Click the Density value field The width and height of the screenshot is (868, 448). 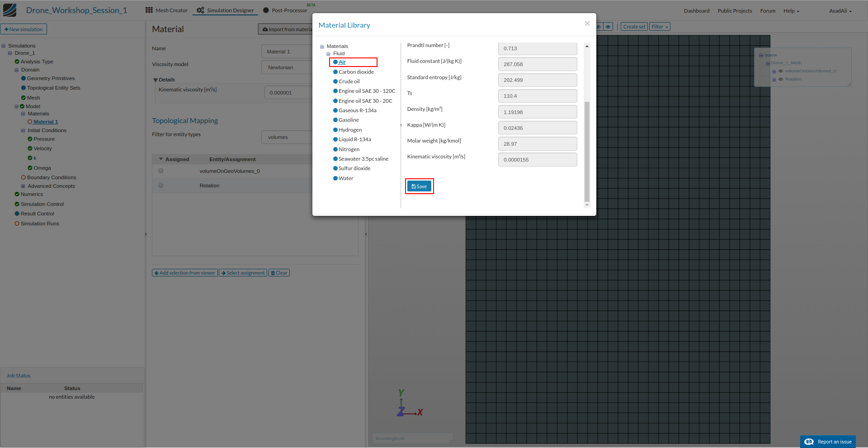(538, 112)
